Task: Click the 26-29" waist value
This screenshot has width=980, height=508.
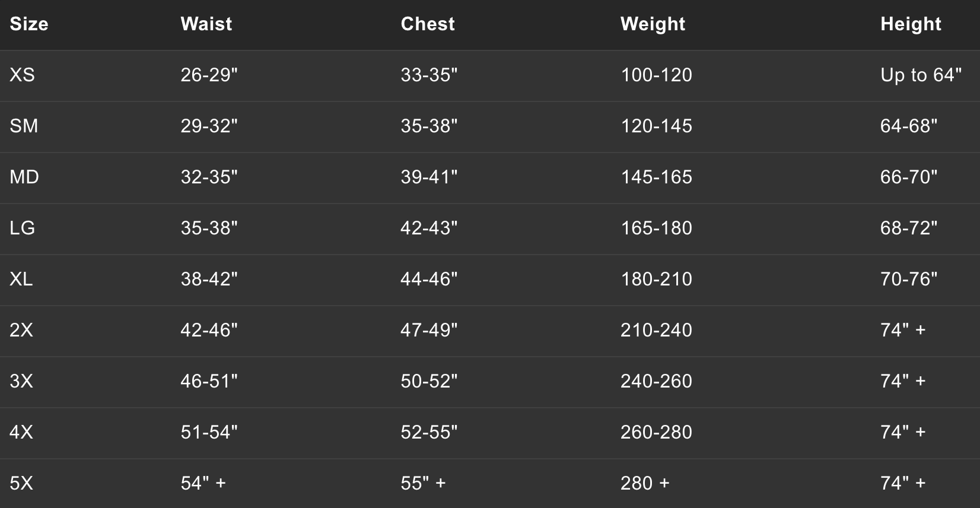Action: [209, 75]
